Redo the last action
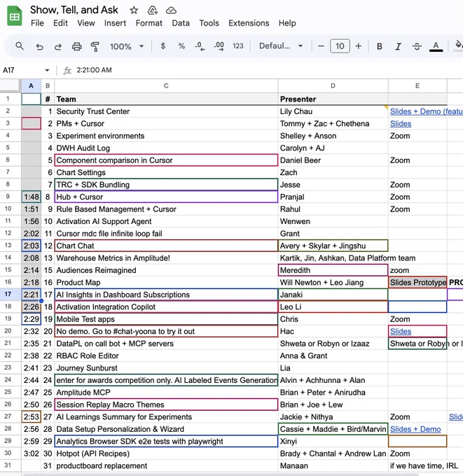 coord(57,46)
